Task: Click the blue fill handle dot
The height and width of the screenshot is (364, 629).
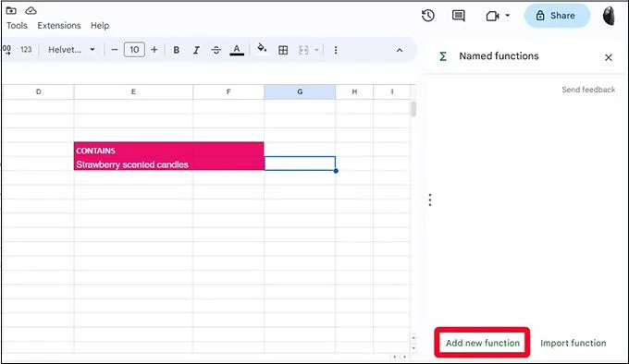Action: pos(336,171)
